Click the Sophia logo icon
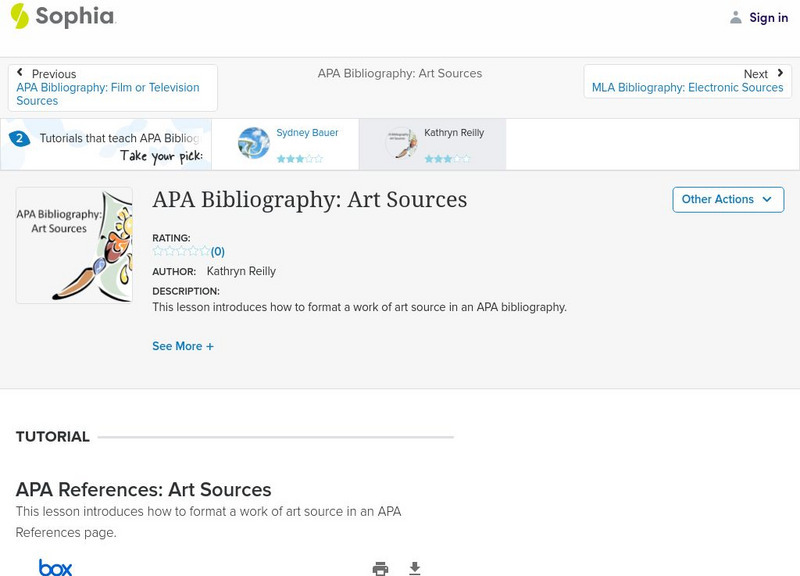Image resolution: width=800 pixels, height=576 pixels. (19, 16)
